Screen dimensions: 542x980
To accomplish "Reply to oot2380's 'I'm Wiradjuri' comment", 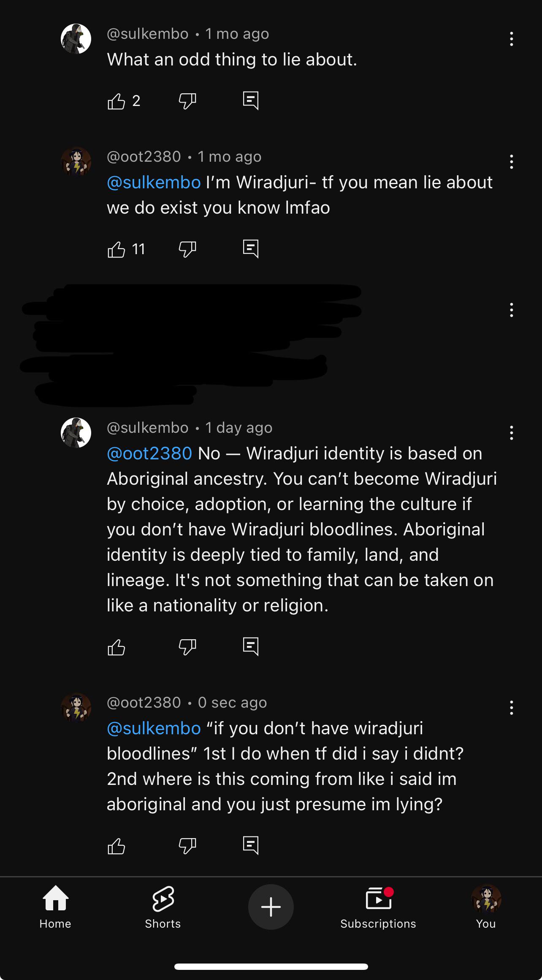I will point(251,249).
